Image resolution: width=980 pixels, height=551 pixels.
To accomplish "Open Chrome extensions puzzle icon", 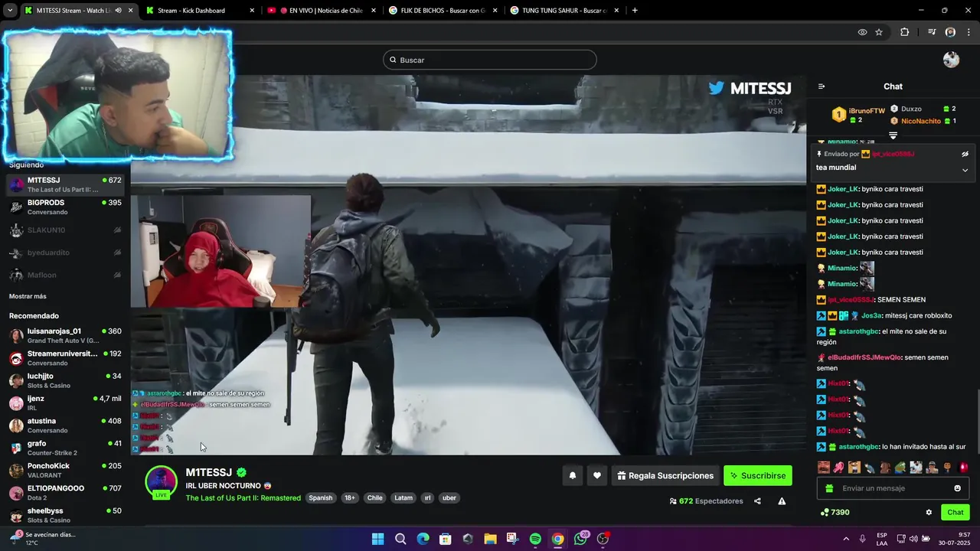I will [x=904, y=32].
